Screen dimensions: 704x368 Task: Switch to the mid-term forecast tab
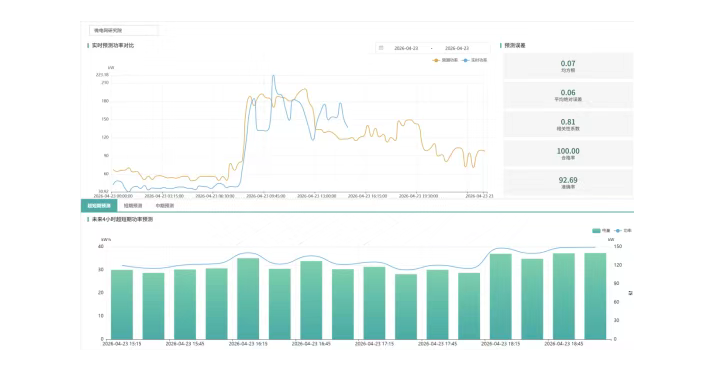(x=165, y=206)
